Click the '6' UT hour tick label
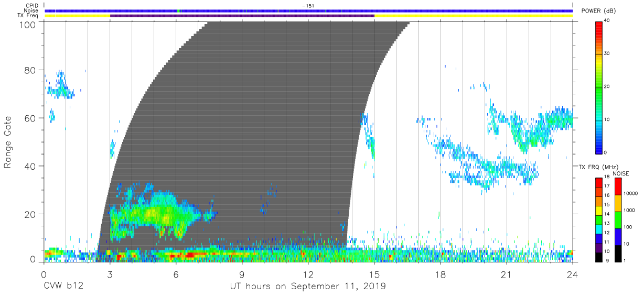This screenshot has height=297, width=644. 176,274
